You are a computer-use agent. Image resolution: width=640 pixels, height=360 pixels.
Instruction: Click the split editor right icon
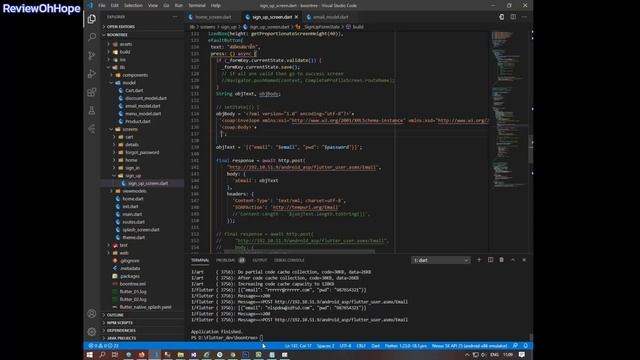click(513, 17)
